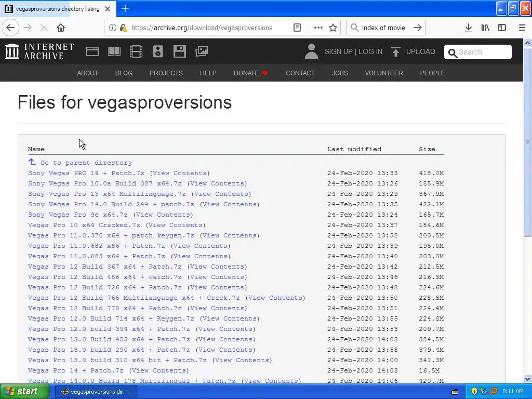Bookmark this page with the star
Screen dimensions: 532x399
(333, 28)
